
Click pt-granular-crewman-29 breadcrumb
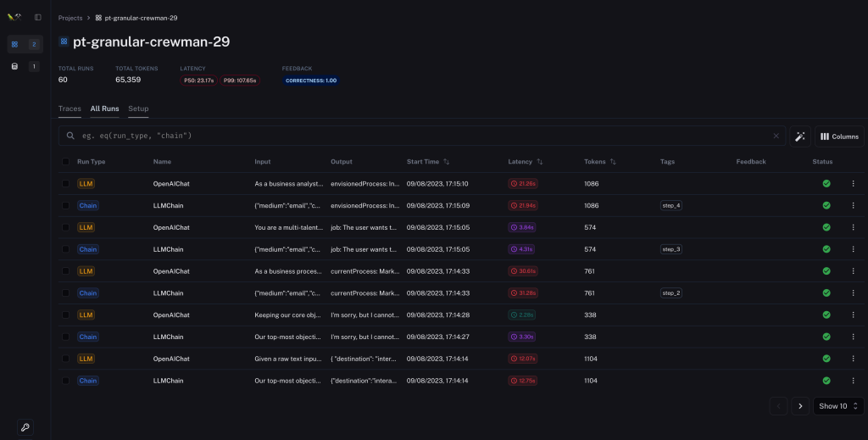click(x=136, y=18)
